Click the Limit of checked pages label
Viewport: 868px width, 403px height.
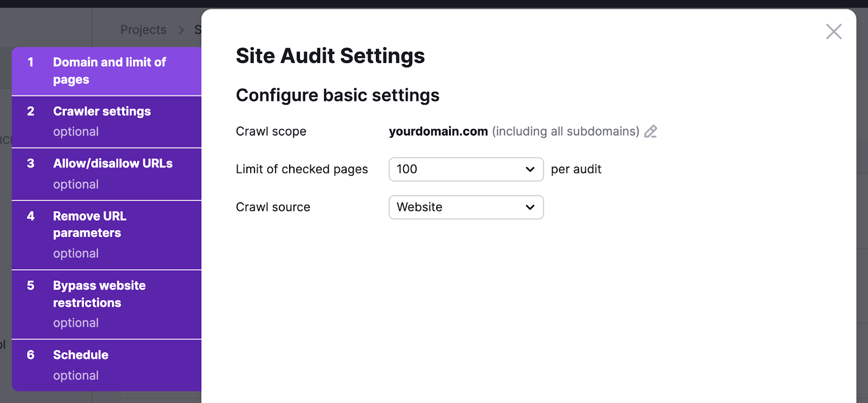pyautogui.click(x=302, y=169)
